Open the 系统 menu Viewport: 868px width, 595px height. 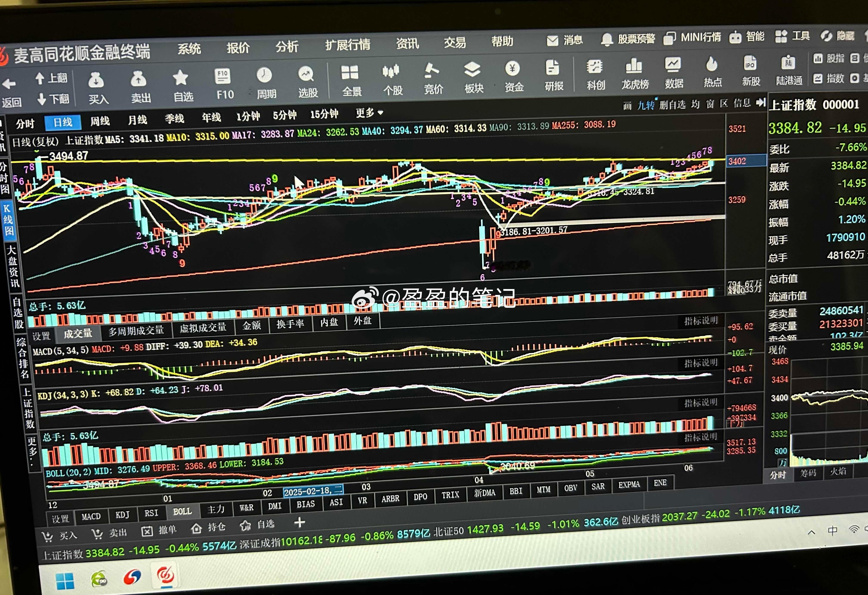[x=189, y=49]
